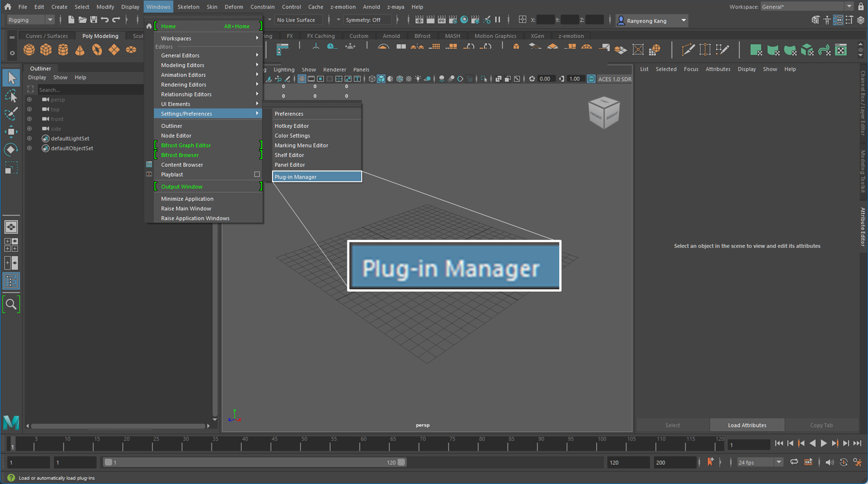Create a new scene with the page icon
The image size is (868, 484).
coord(71,20)
